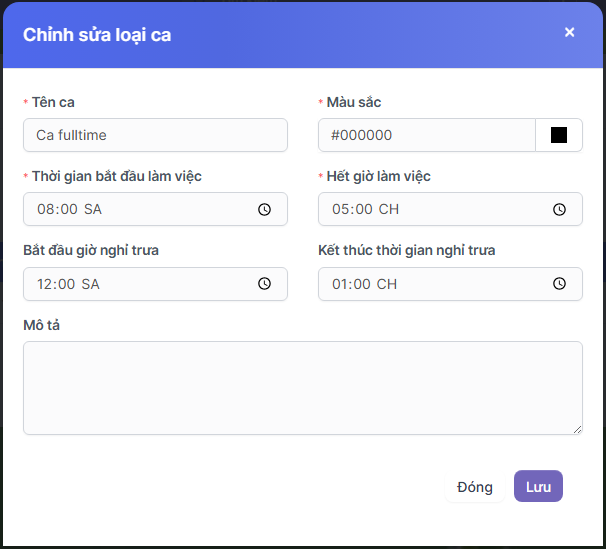This screenshot has height=549, width=606.
Task: Close the 'Chỉnh sửa loại ca' dialog
Action: [x=569, y=32]
